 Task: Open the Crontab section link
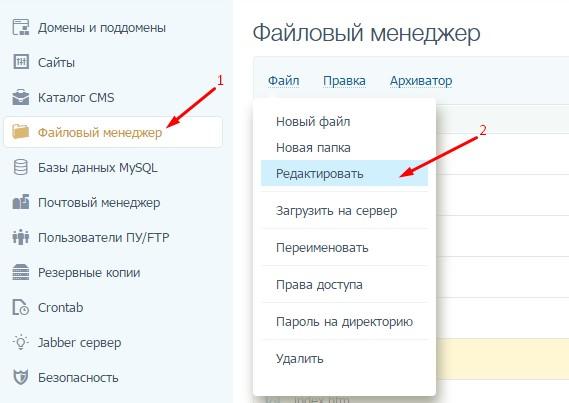click(x=60, y=308)
